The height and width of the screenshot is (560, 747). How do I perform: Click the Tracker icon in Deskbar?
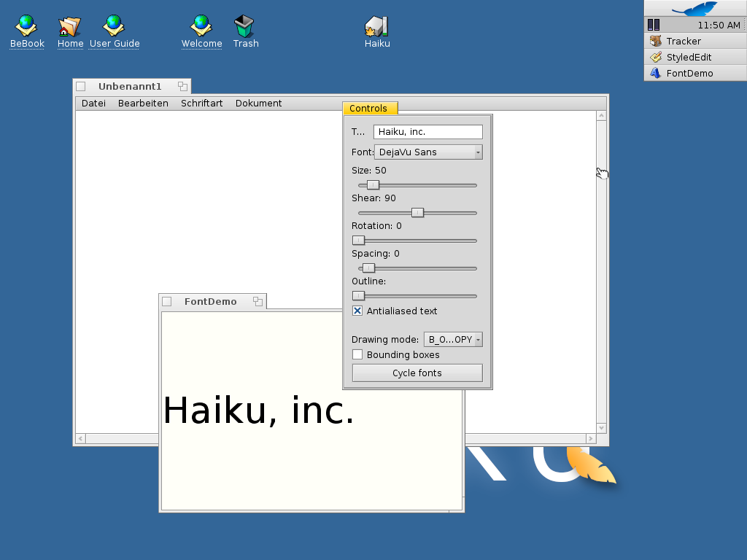656,41
